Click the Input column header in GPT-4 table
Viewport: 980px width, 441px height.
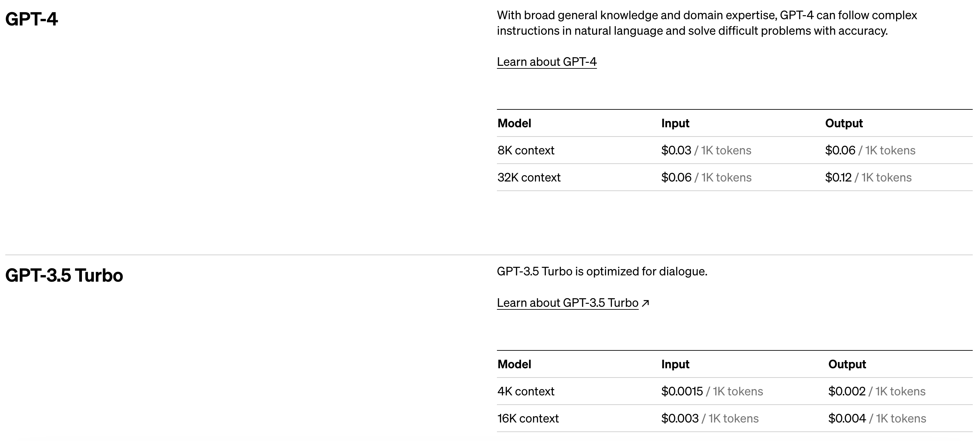click(675, 123)
